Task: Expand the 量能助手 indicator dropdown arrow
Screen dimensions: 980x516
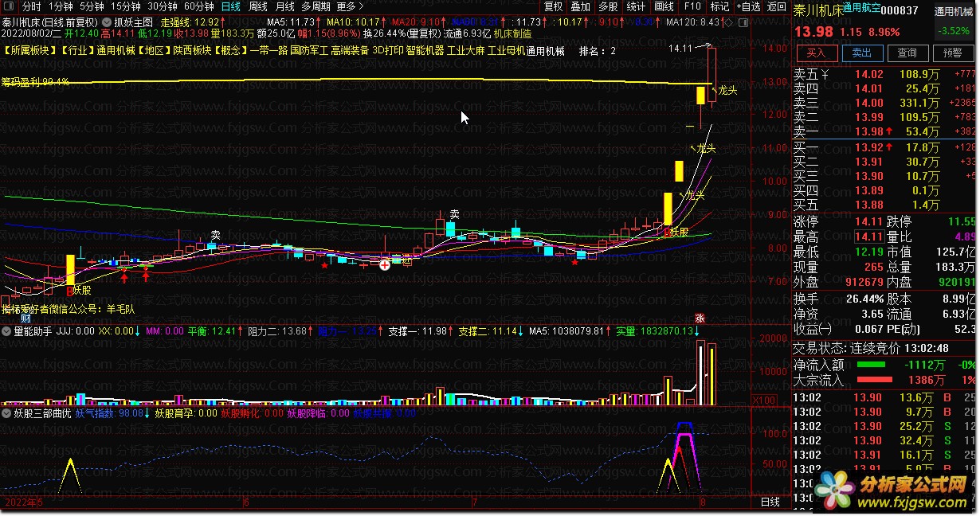Action: click(x=8, y=330)
